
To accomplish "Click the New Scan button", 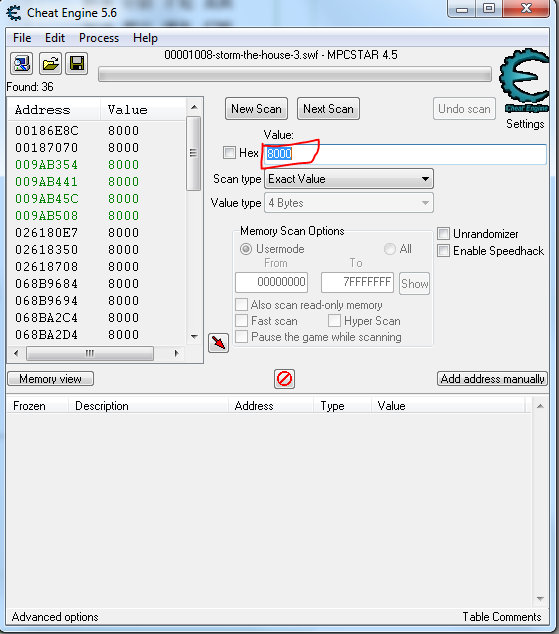I will 256,109.
